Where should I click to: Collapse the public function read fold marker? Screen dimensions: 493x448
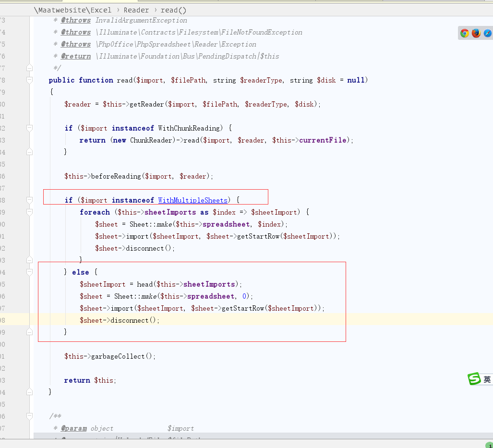[x=30, y=80]
